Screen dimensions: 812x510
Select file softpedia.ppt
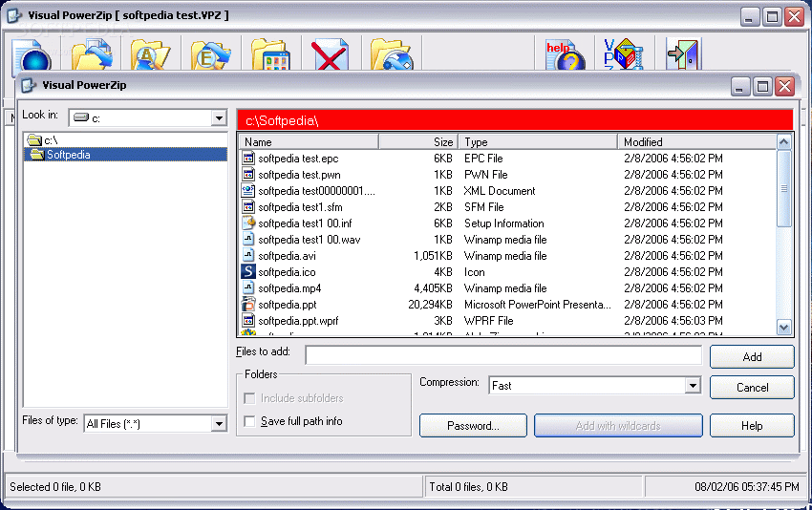[288, 304]
